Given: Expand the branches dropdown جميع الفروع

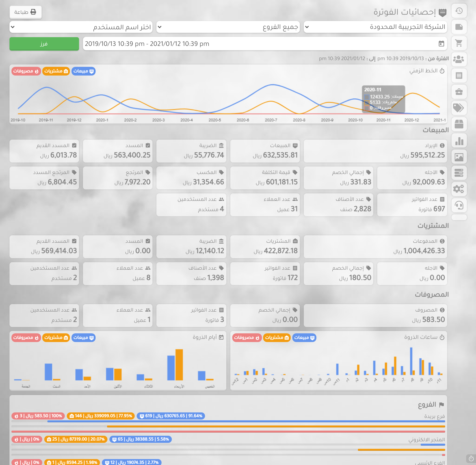Looking at the screenshot, I should pyautogui.click(x=228, y=27).
